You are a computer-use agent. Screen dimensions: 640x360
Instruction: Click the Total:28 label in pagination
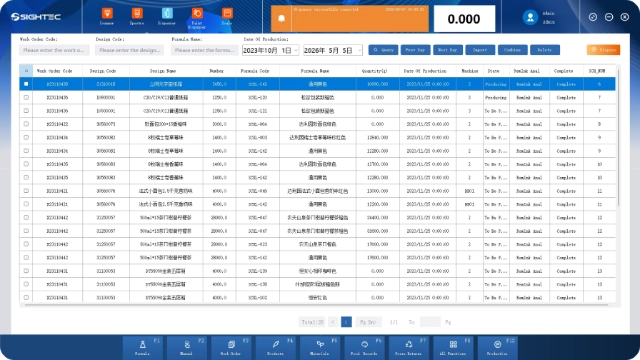[312, 322]
